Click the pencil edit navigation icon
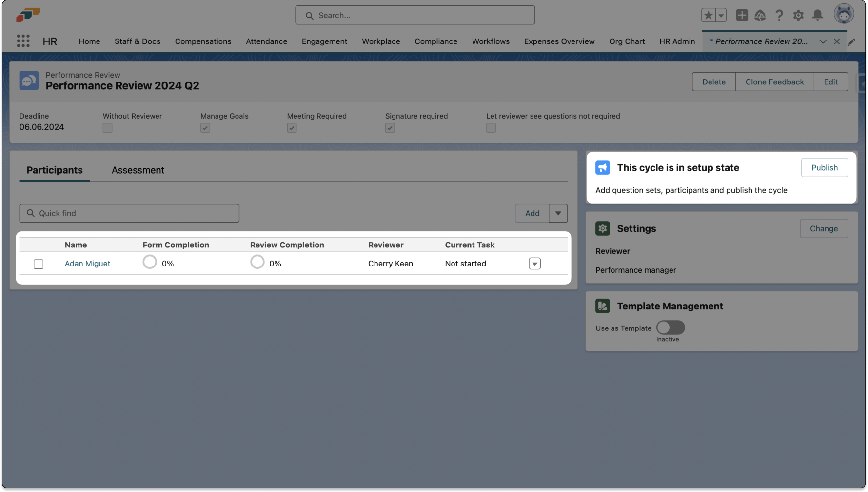The width and height of the screenshot is (868, 492). (x=851, y=42)
